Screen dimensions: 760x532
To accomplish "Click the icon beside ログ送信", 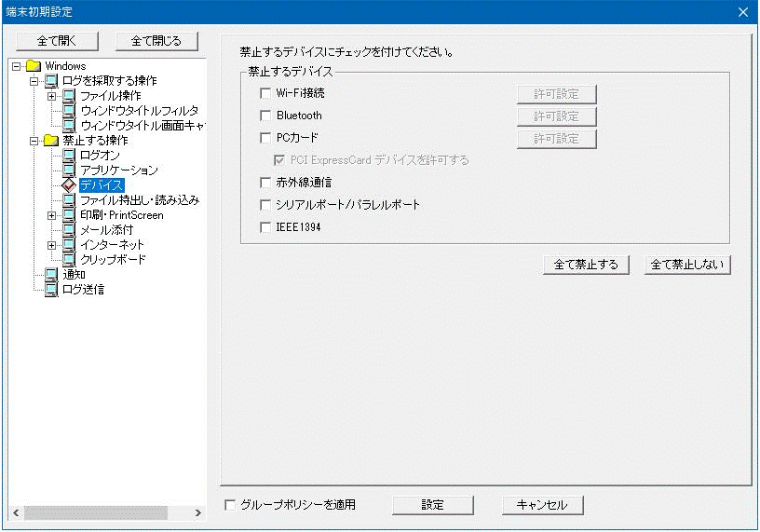I will tap(51, 290).
